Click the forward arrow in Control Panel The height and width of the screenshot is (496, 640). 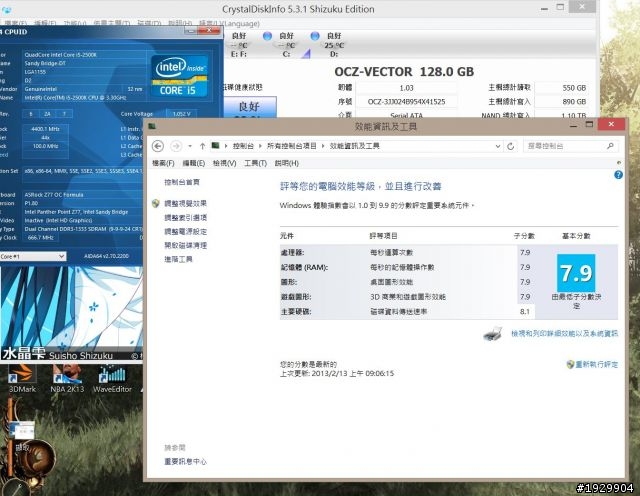pos(176,146)
